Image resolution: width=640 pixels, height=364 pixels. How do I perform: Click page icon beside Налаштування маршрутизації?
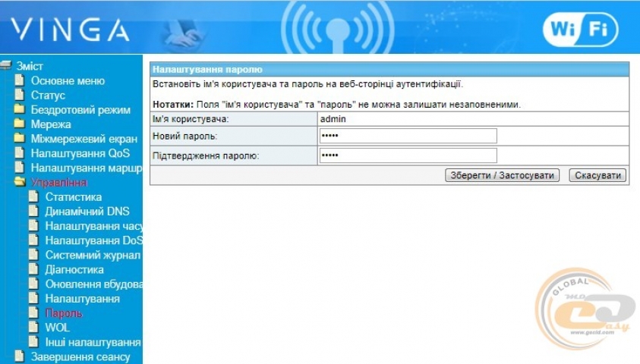(20, 167)
